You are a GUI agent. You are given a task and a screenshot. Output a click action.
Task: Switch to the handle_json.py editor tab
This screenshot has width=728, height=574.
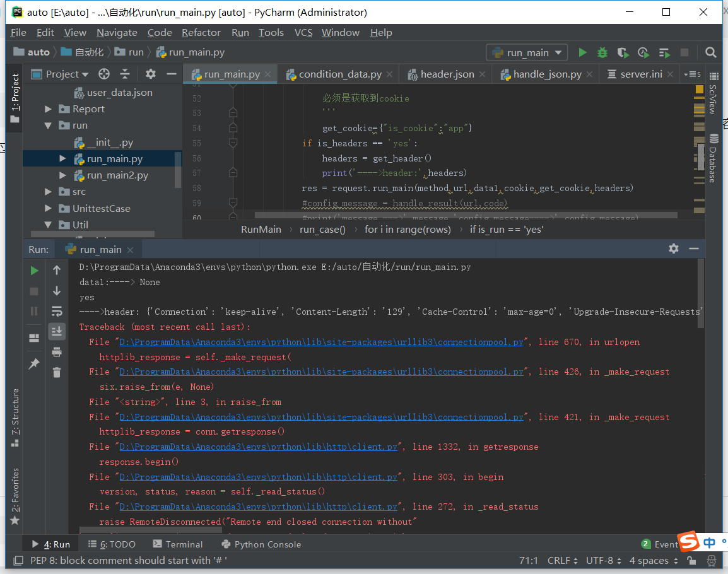pos(546,74)
